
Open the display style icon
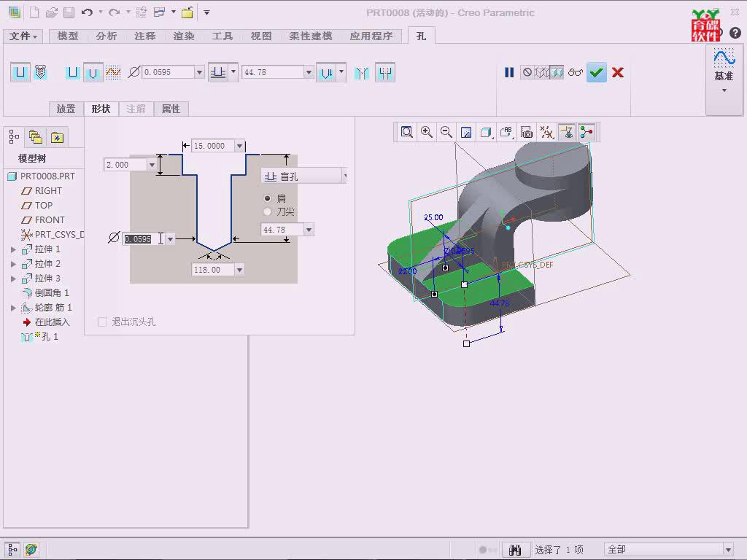(x=487, y=133)
